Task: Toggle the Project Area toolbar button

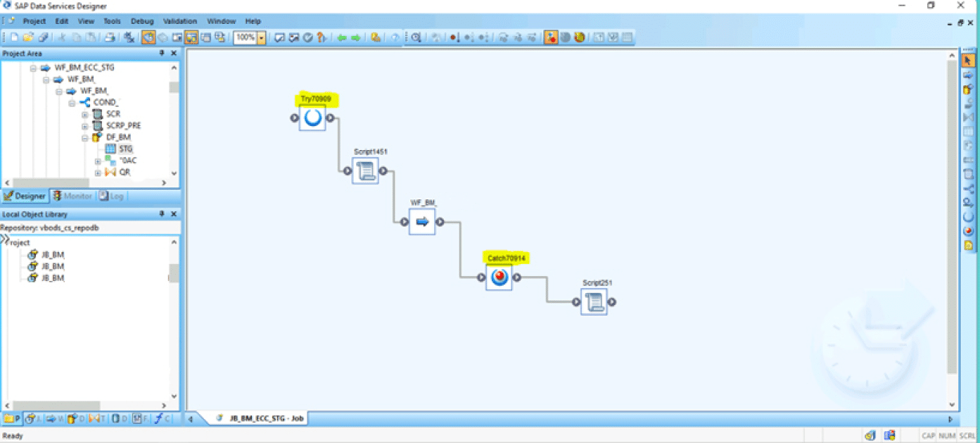Action: pos(191,37)
